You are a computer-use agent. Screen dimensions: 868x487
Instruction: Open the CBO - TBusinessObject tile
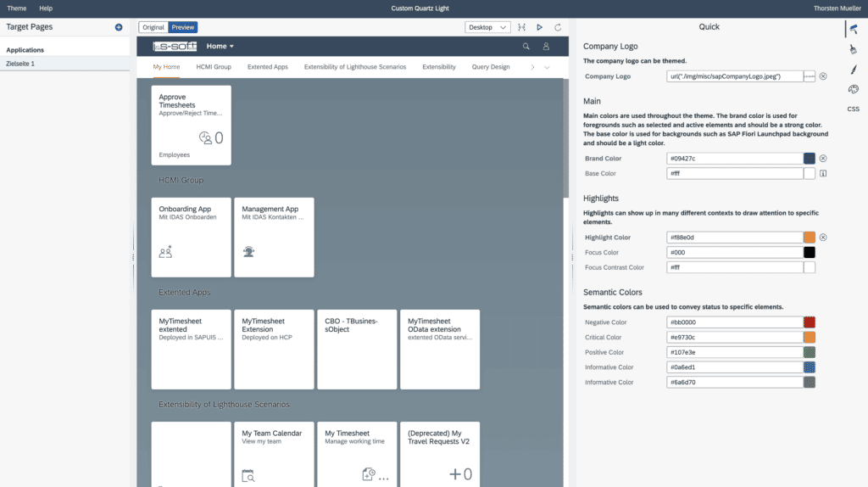tap(357, 350)
